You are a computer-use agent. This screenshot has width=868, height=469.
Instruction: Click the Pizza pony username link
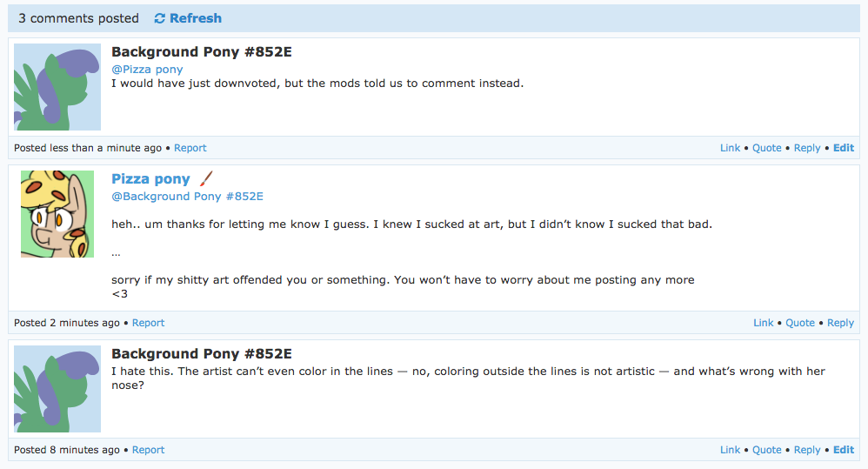click(x=150, y=178)
